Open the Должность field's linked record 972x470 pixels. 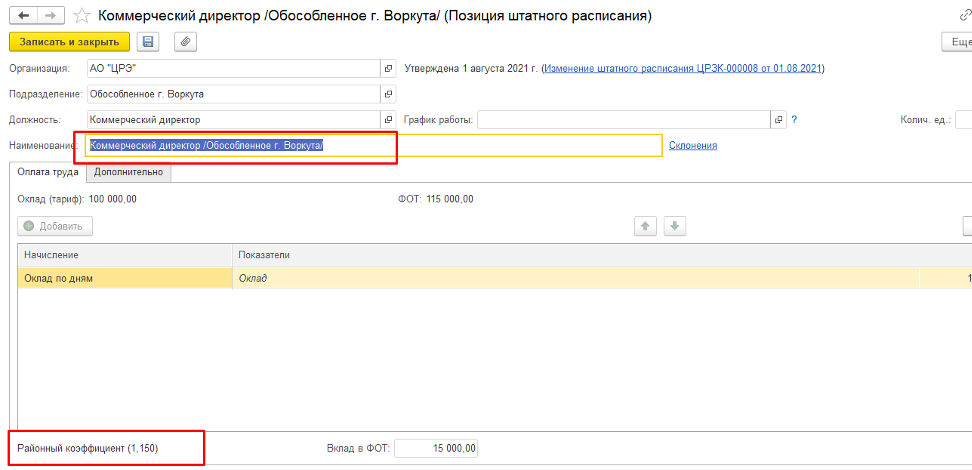coord(388,120)
